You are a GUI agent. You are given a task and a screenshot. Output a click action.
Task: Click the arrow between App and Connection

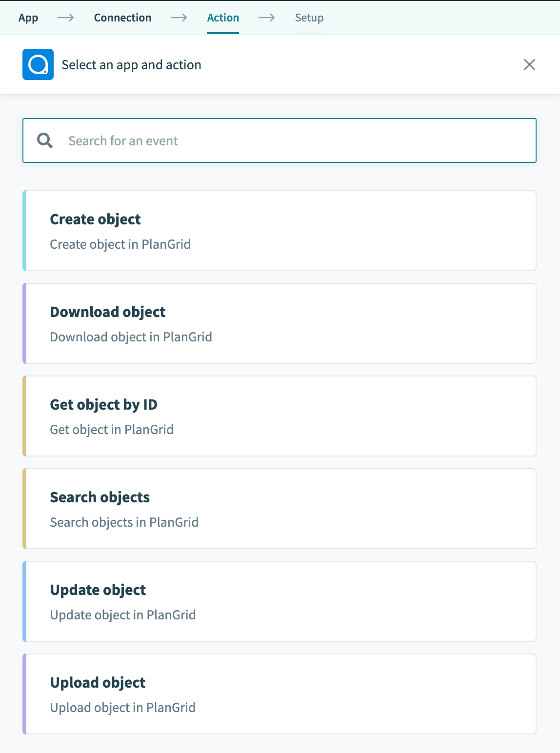pos(66,18)
